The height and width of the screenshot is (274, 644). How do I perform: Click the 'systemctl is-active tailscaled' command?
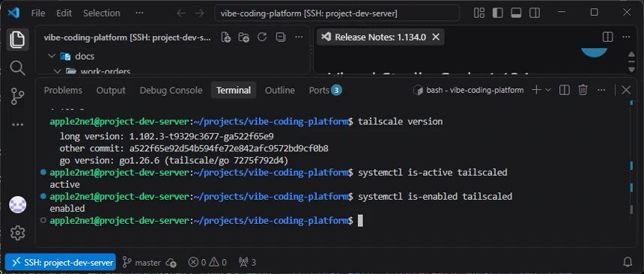(x=433, y=172)
